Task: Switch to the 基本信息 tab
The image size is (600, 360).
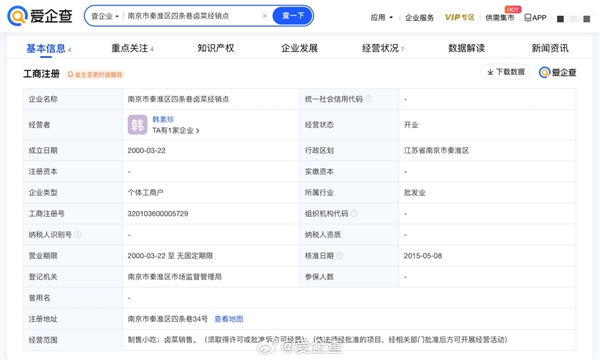Action: (48, 48)
